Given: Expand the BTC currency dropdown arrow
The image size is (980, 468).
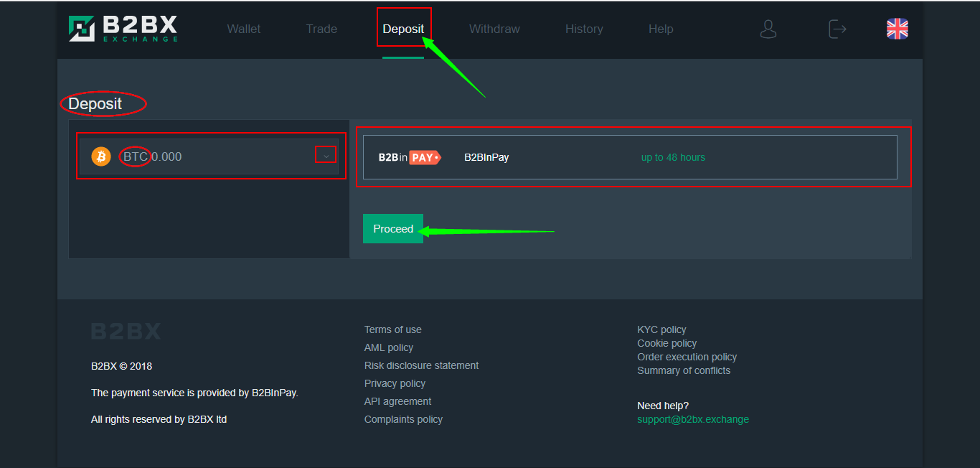Looking at the screenshot, I should [326, 156].
